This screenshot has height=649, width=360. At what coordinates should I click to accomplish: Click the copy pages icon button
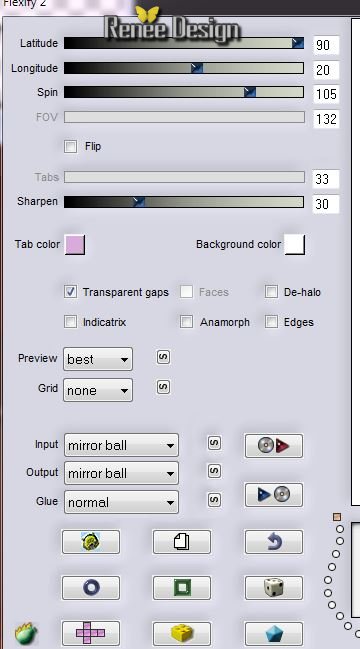(x=182, y=542)
